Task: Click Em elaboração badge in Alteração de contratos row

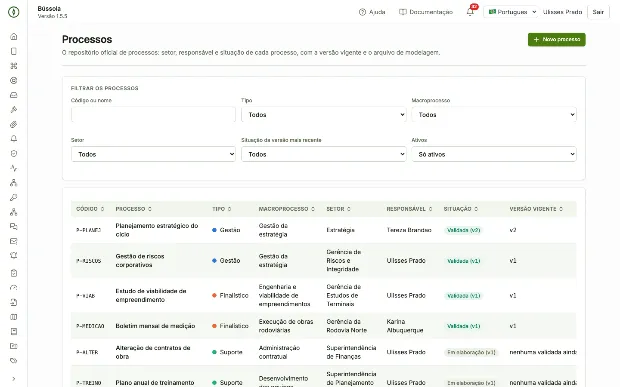Action: (x=471, y=352)
